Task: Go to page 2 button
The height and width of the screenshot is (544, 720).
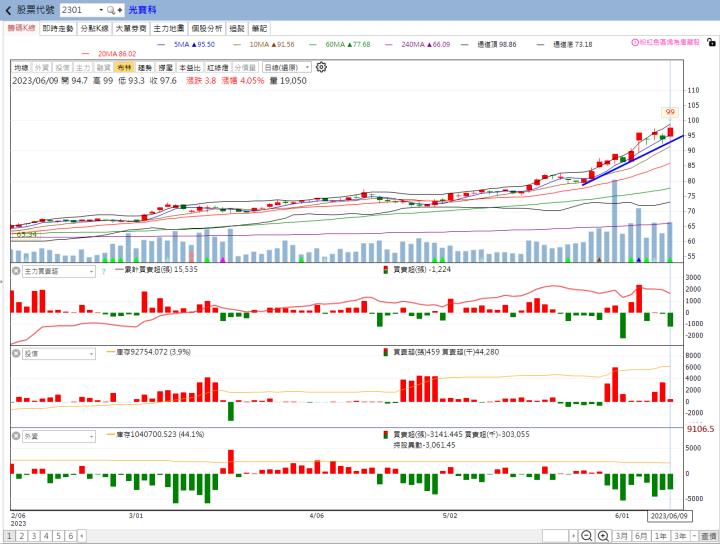Action: click(22, 536)
